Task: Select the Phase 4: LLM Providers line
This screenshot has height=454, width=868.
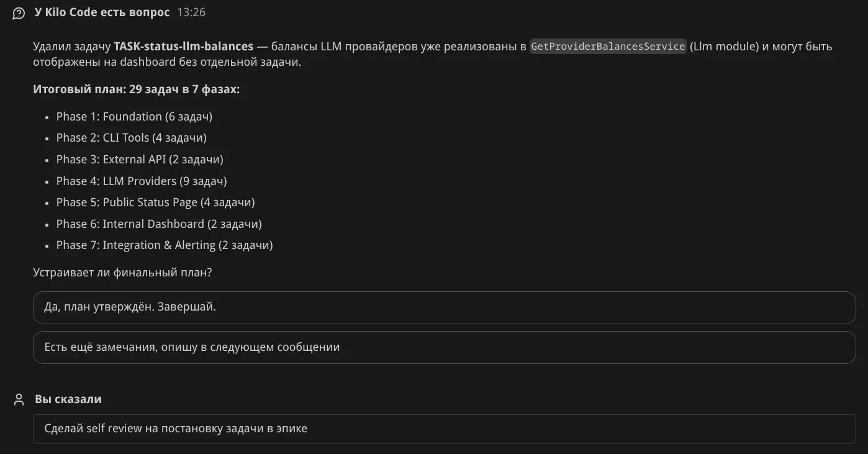Action: [142, 181]
